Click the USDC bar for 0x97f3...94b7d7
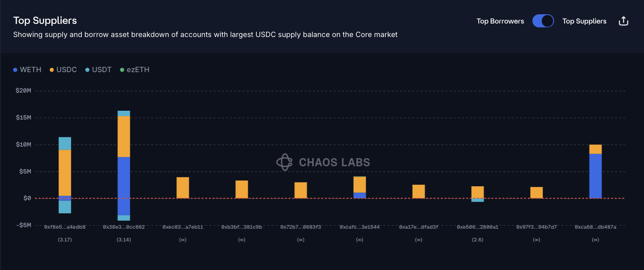Screen dimensions: 644x270 (536, 192)
